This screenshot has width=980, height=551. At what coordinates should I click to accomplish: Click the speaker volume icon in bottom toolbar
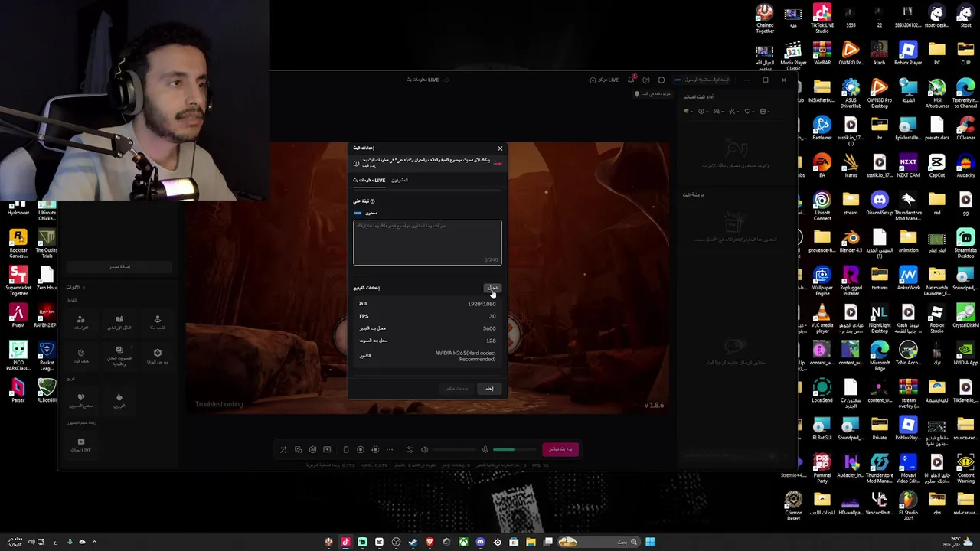pos(424,450)
